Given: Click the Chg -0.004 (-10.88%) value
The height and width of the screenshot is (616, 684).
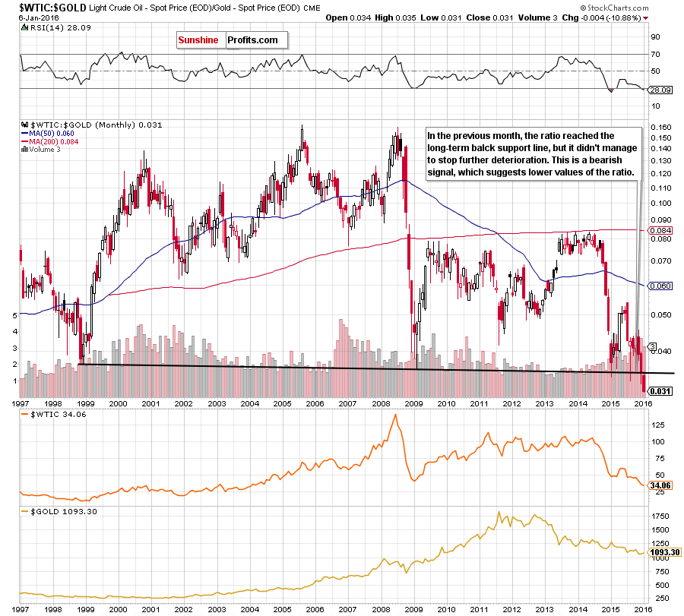Looking at the screenshot, I should click(x=602, y=18).
